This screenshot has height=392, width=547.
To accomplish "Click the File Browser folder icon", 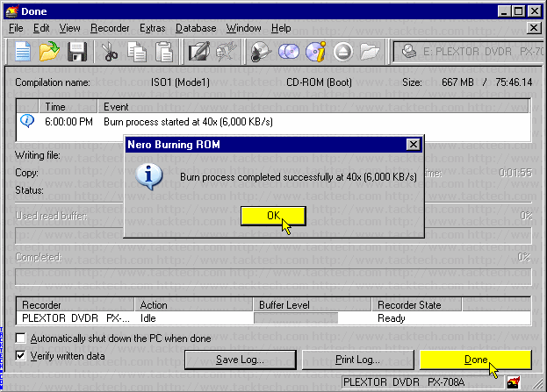I will (370, 52).
